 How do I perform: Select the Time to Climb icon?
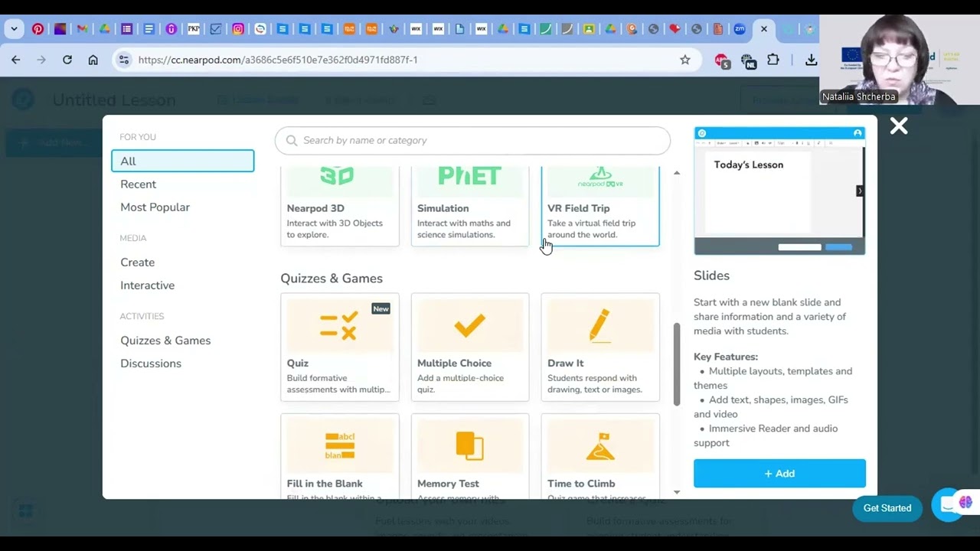[600, 446]
